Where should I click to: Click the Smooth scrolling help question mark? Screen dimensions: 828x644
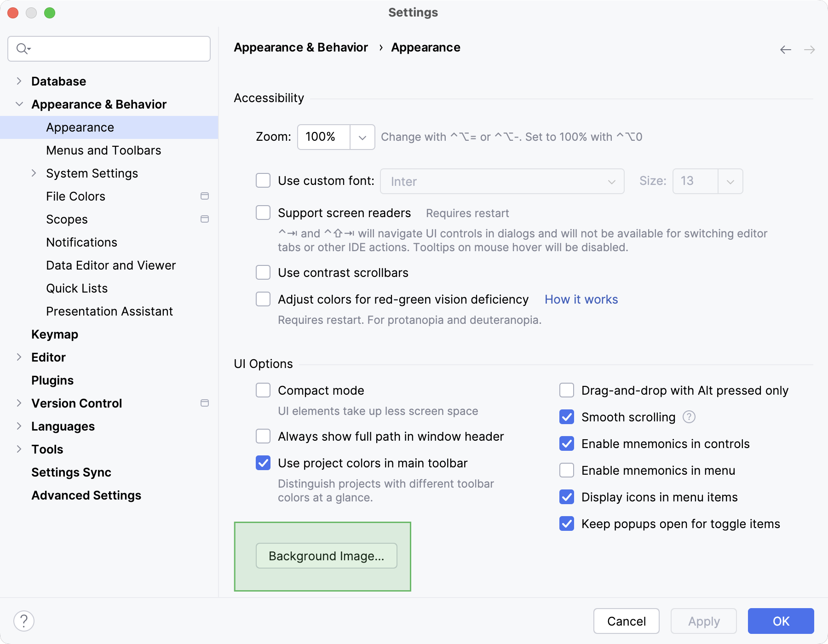tap(689, 417)
